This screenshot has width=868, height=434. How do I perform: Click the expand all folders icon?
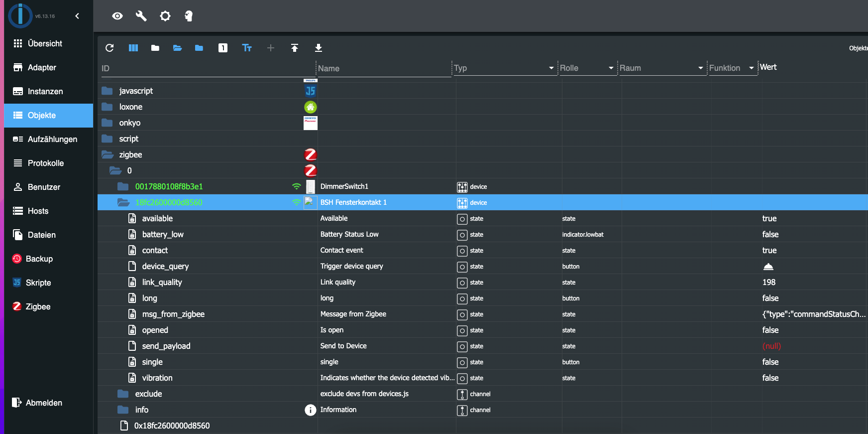177,48
